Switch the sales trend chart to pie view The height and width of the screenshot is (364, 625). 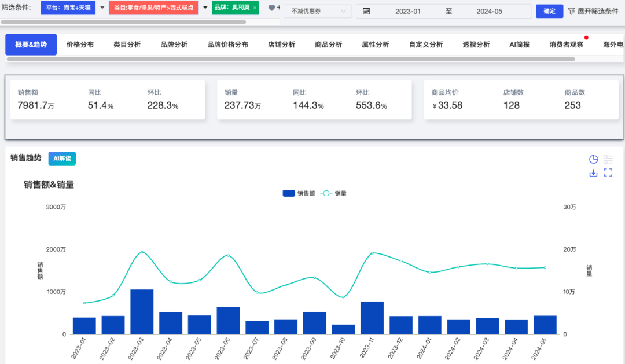594,159
